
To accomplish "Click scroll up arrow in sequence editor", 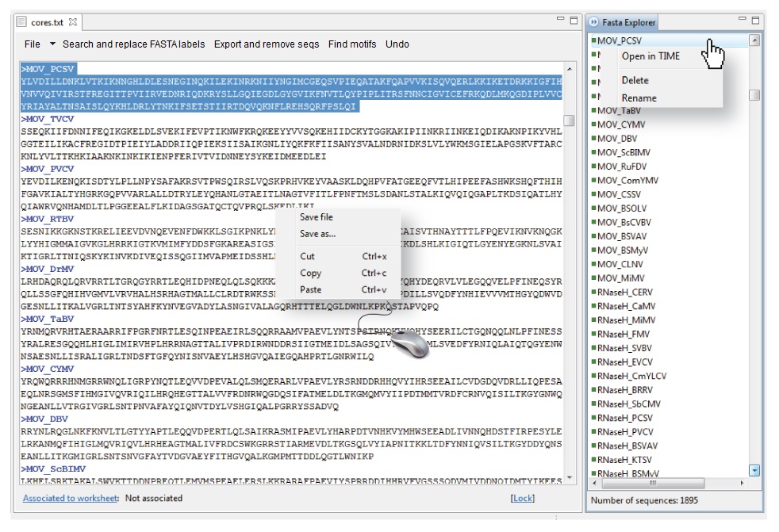I will pyautogui.click(x=569, y=70).
